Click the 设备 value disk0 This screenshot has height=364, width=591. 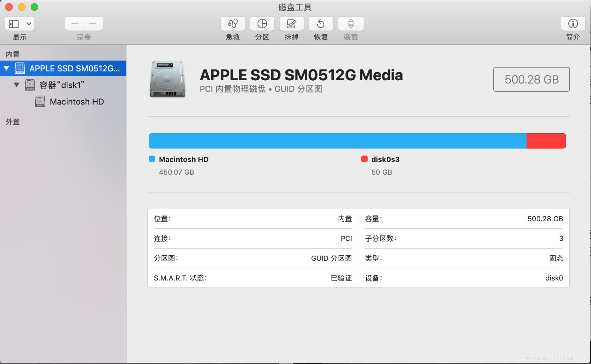click(x=554, y=278)
